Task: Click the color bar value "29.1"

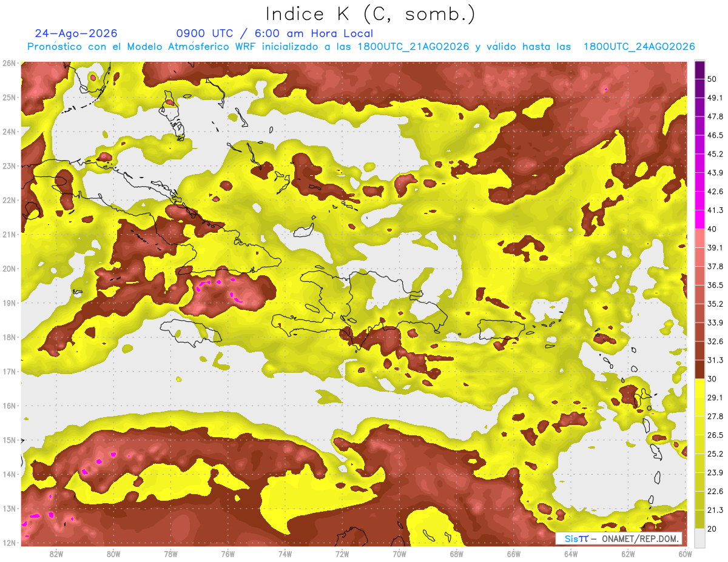Action: coord(715,398)
